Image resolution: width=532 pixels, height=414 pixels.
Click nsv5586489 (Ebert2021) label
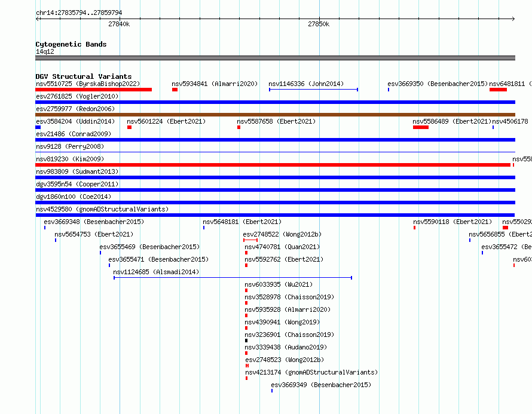[452, 121]
